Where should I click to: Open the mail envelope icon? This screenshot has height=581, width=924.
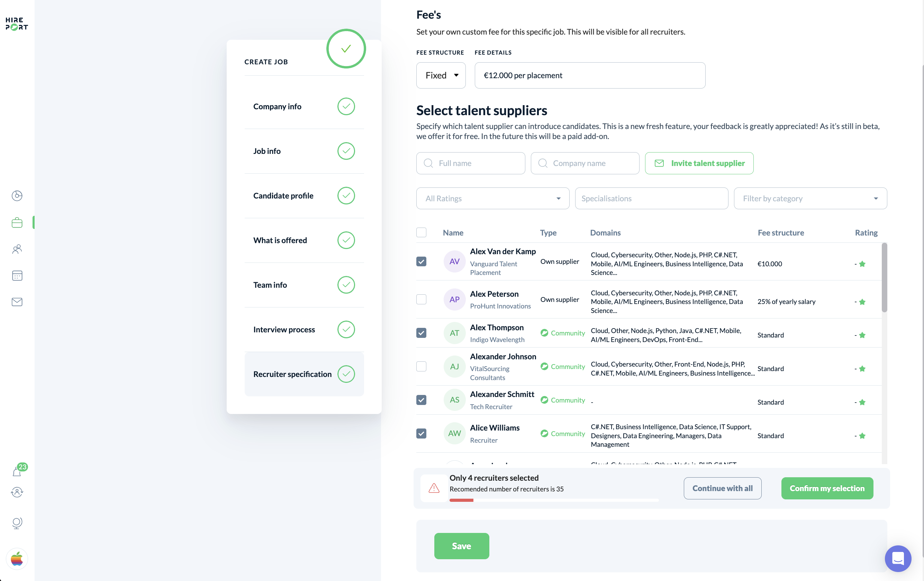(x=17, y=302)
